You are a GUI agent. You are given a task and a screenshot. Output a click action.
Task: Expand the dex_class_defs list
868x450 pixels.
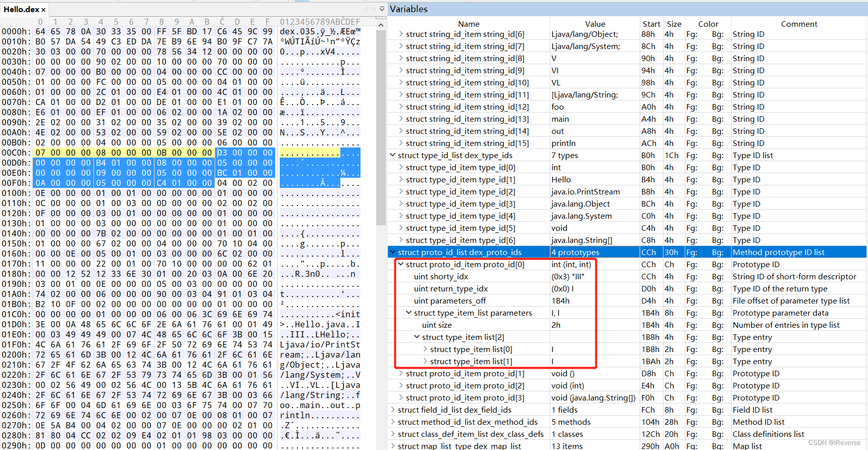tap(393, 434)
